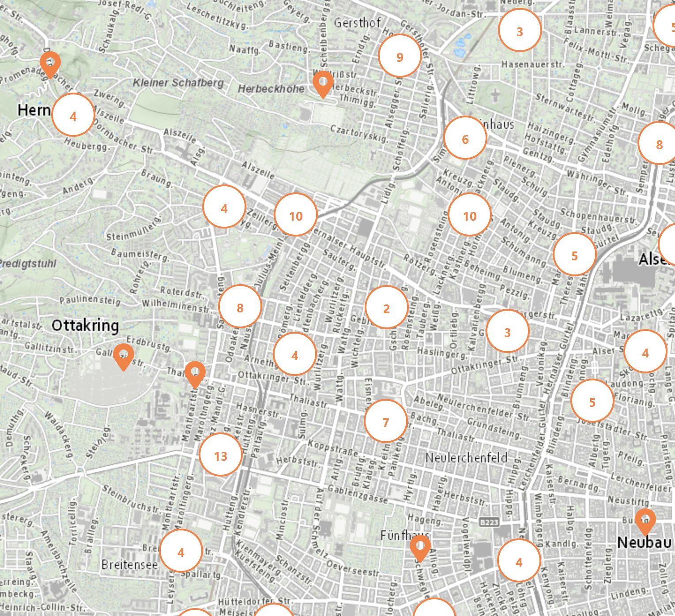Click the cluster of 9 near Gersthof
The image size is (675, 616).
click(x=399, y=56)
